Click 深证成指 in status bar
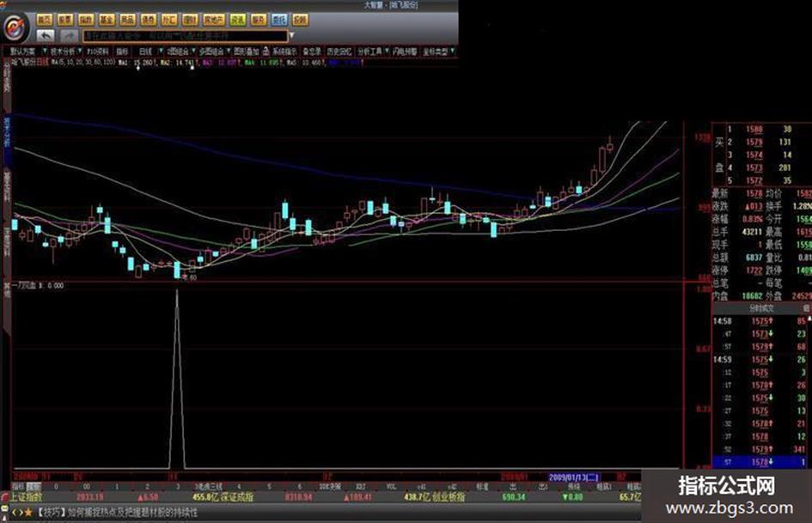The height and width of the screenshot is (523, 812). [237, 496]
